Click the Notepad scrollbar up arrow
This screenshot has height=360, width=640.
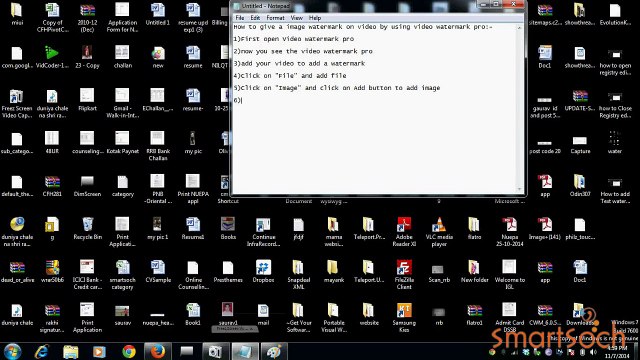[x=520, y=28]
